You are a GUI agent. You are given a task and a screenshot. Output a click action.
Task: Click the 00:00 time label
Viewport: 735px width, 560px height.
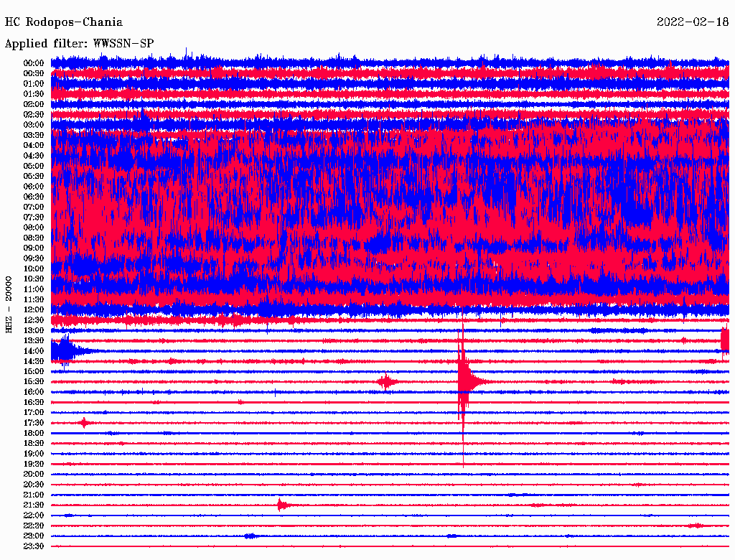(34, 63)
